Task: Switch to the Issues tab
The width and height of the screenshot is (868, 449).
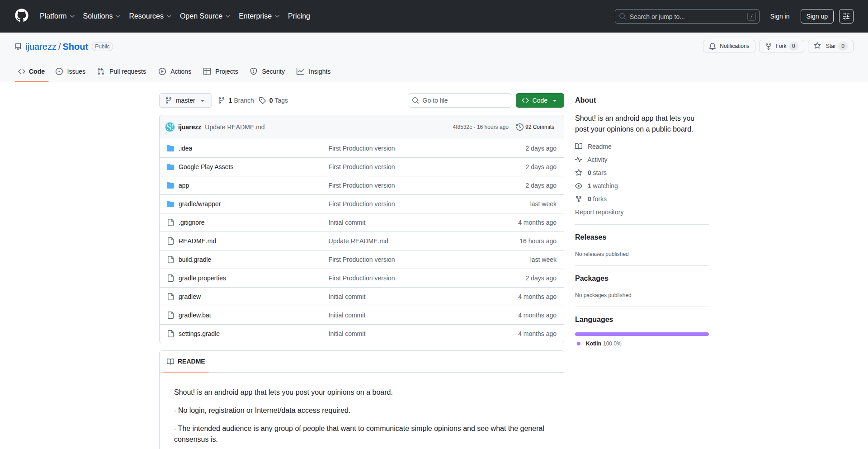Action: pyautogui.click(x=71, y=71)
